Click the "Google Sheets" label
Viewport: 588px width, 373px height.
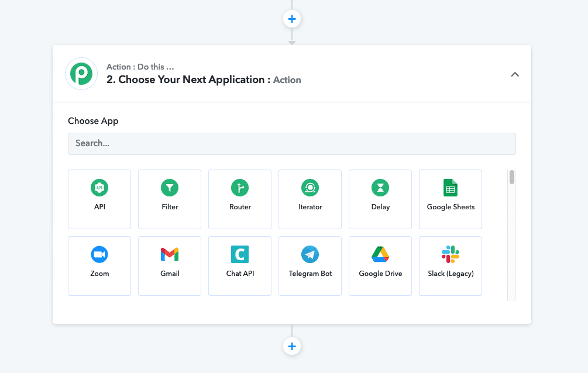coord(451,207)
